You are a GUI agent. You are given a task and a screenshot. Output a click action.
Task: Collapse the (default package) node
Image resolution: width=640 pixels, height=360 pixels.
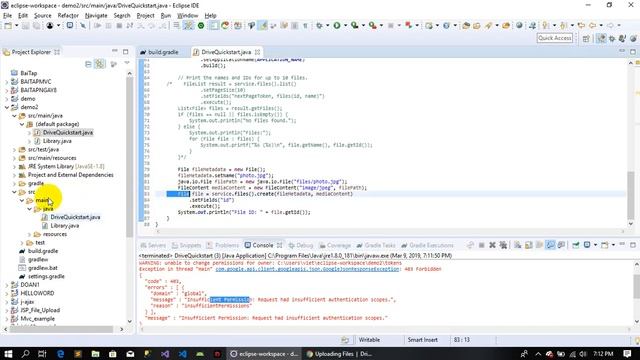click(22, 124)
